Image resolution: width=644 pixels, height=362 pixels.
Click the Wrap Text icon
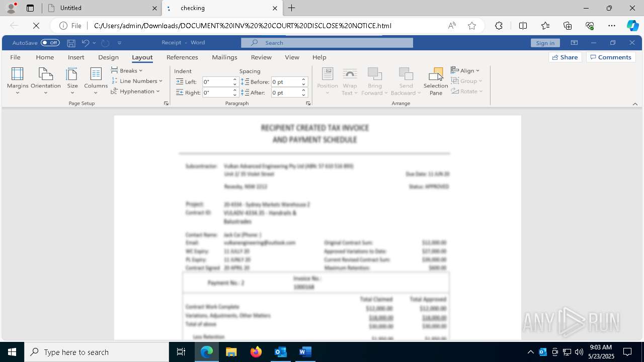pyautogui.click(x=350, y=74)
